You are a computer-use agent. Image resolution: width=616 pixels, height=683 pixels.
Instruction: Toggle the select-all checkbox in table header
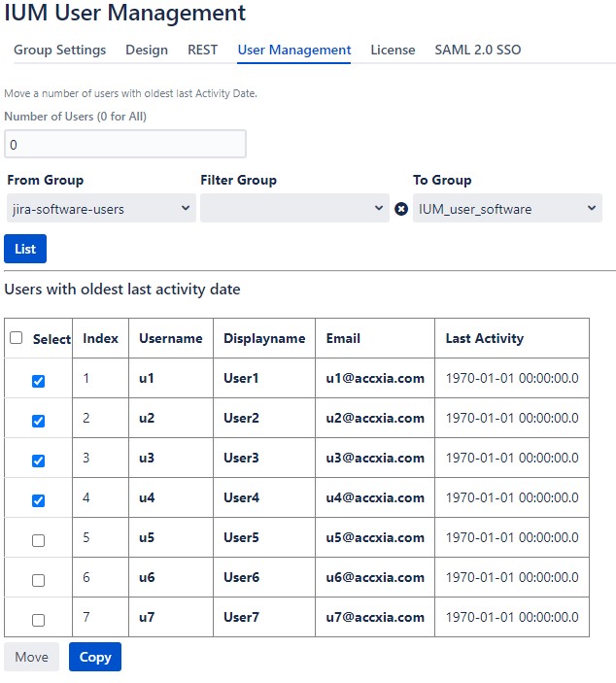[17, 338]
